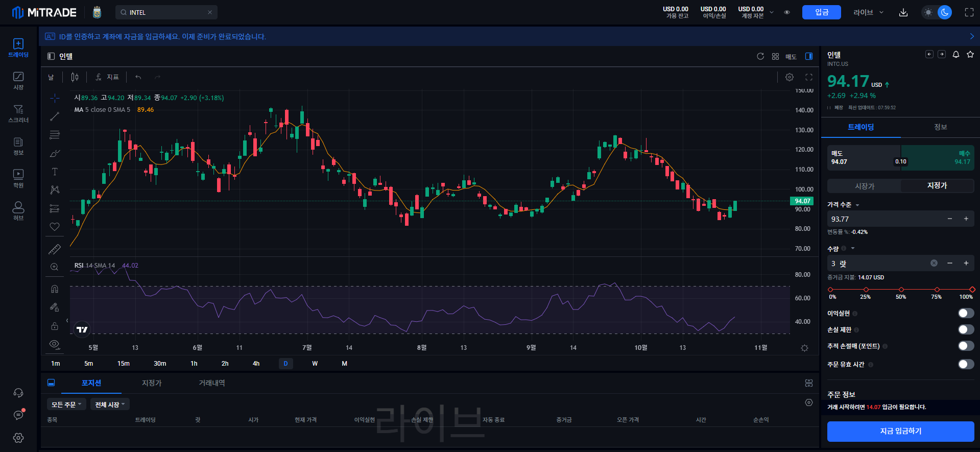Viewport: 980px width, 452px height.
Task: Open the candlestick chart type selector
Action: point(75,77)
